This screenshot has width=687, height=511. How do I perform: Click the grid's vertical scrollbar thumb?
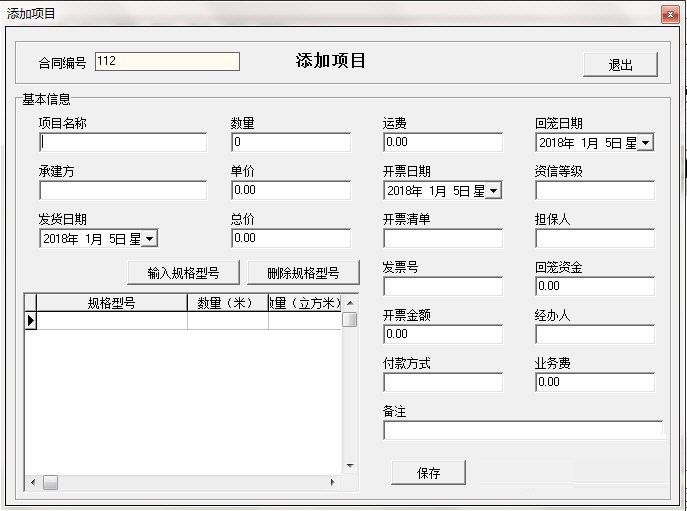pyautogui.click(x=350, y=319)
